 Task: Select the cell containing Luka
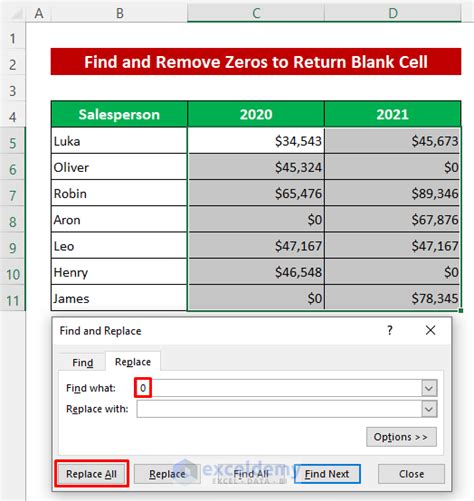119,141
